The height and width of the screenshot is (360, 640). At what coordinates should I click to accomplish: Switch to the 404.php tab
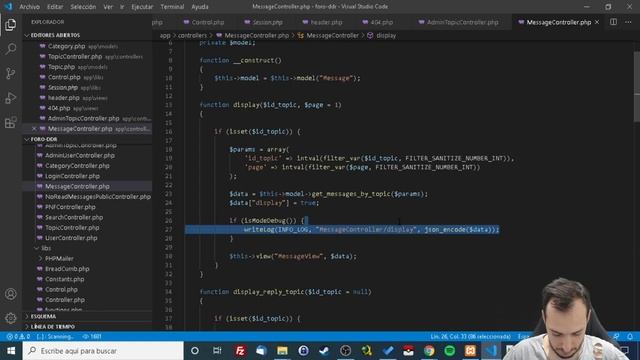[x=378, y=22]
